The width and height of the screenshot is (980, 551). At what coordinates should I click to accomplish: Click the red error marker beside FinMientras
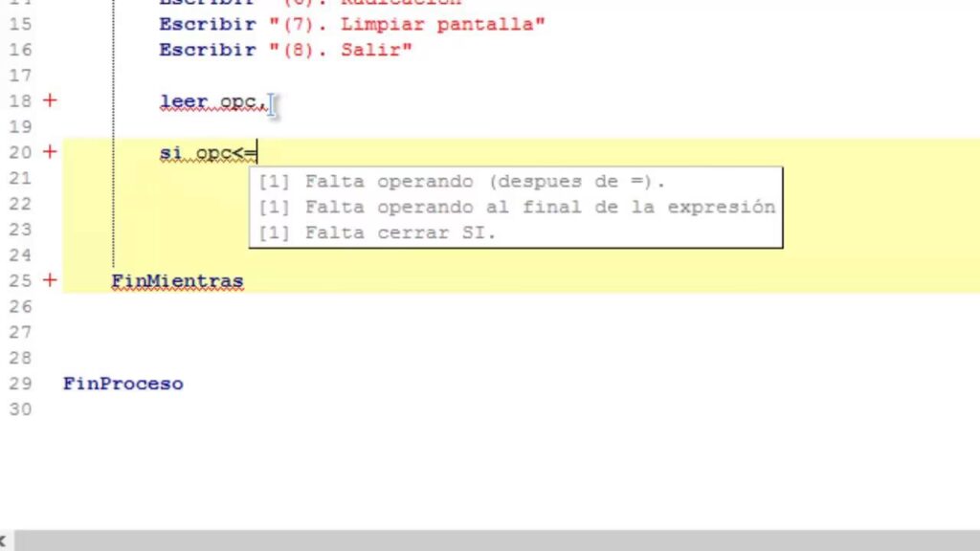coord(50,281)
